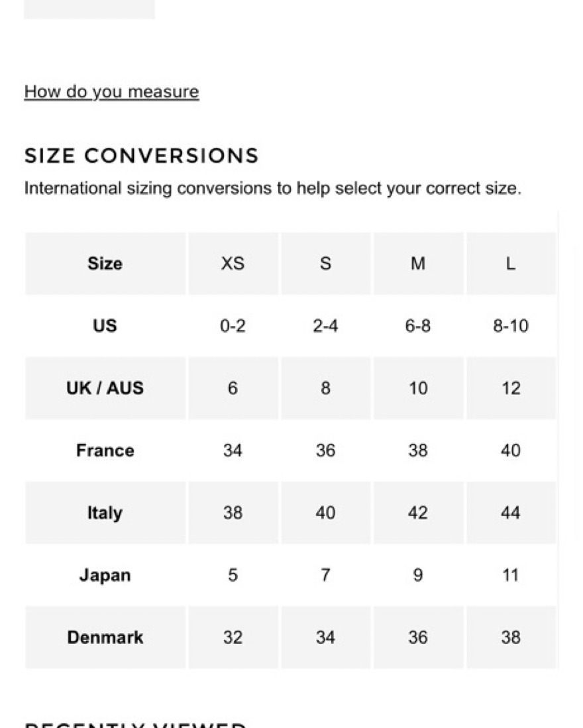The width and height of the screenshot is (583, 728).
Task: Select the US row label
Action: 105,326
